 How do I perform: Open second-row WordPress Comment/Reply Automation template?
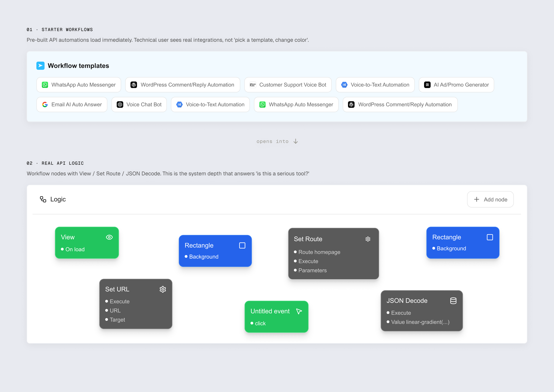pos(400,105)
